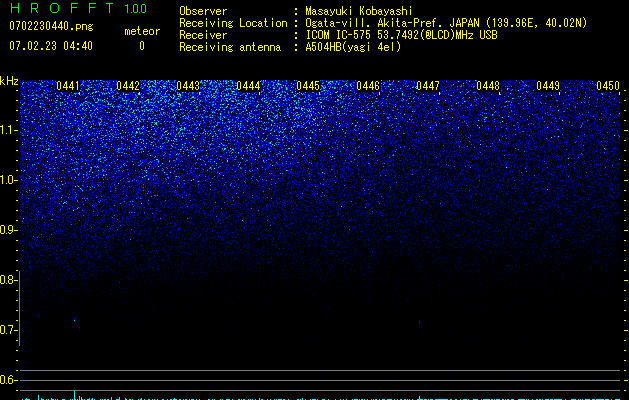Click the 0.6 frequency axis label

(8, 380)
